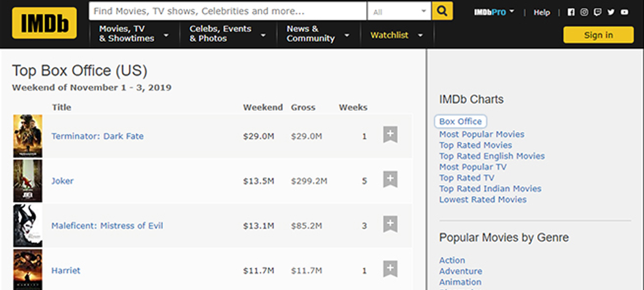Expand News & Community menu
This screenshot has height=290, width=644.
pyautogui.click(x=318, y=34)
